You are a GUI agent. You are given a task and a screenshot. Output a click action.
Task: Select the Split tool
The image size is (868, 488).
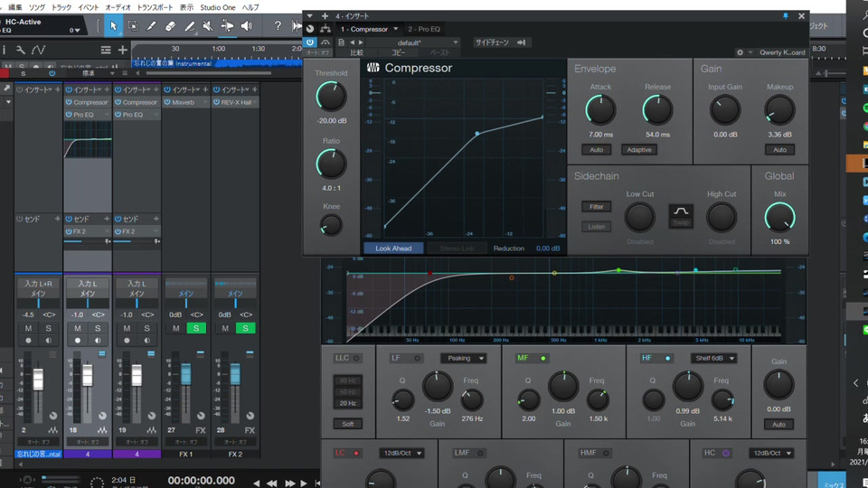click(151, 26)
